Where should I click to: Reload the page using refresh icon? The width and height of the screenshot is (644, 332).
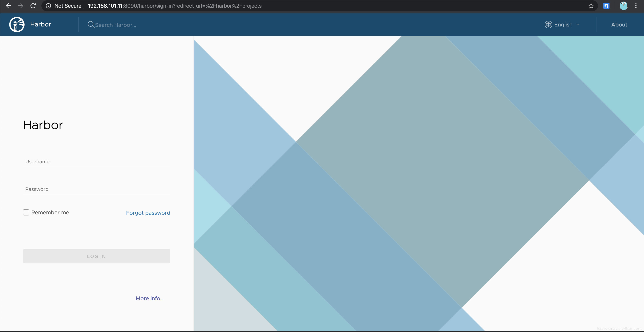coord(33,6)
